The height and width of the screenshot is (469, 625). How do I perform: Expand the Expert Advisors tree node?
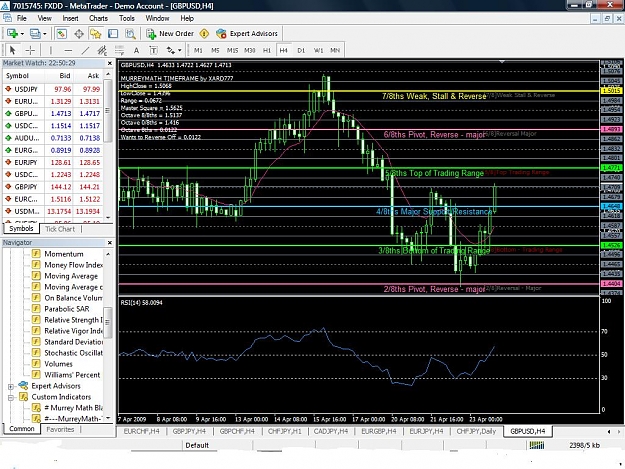click(11, 387)
